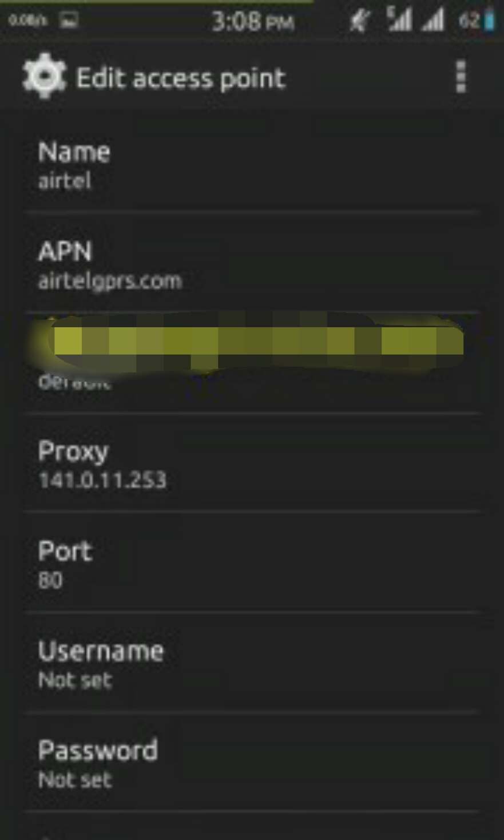
Task: Edit the Name field showing airtel
Action: [252, 165]
